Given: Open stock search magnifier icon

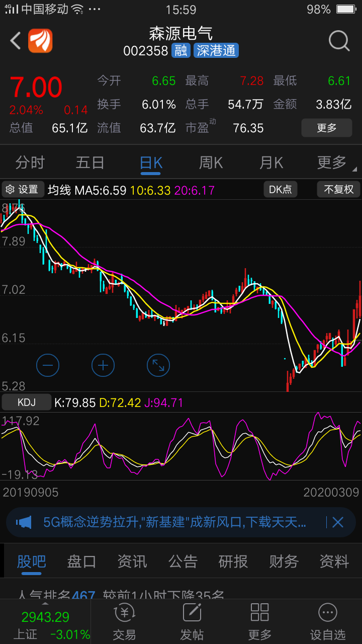Looking at the screenshot, I should point(339,41).
